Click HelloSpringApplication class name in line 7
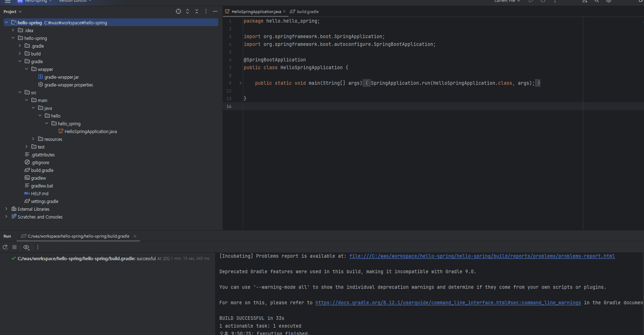Image resolution: width=644 pixels, height=335 pixels. pos(312,68)
